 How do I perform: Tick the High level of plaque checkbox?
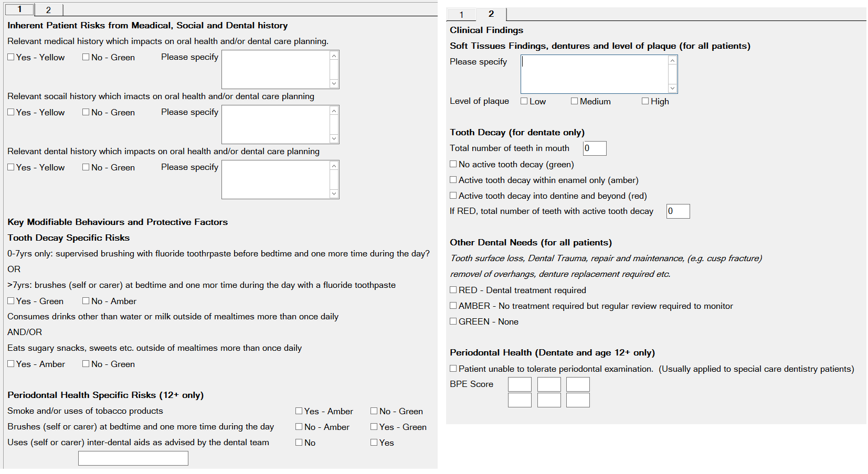(645, 101)
